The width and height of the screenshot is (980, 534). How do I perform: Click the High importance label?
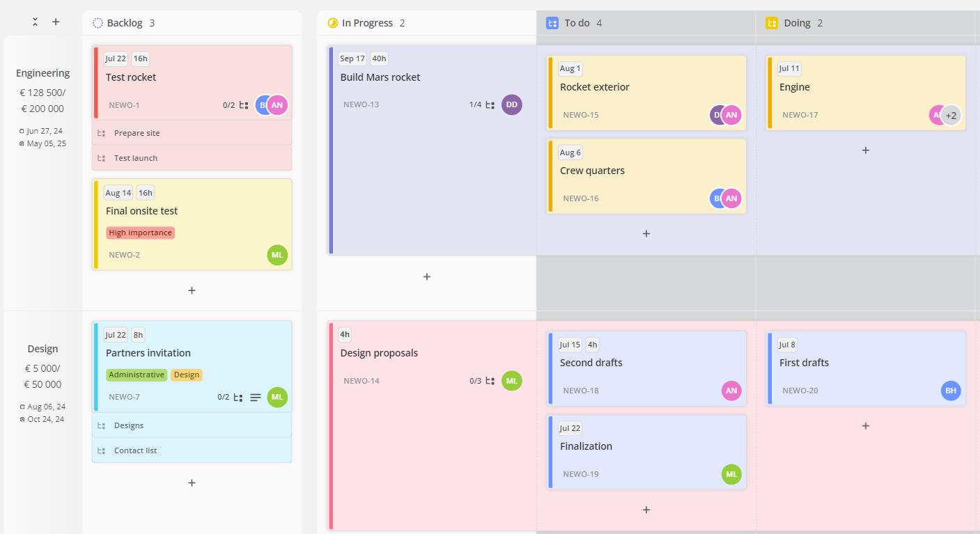[140, 233]
